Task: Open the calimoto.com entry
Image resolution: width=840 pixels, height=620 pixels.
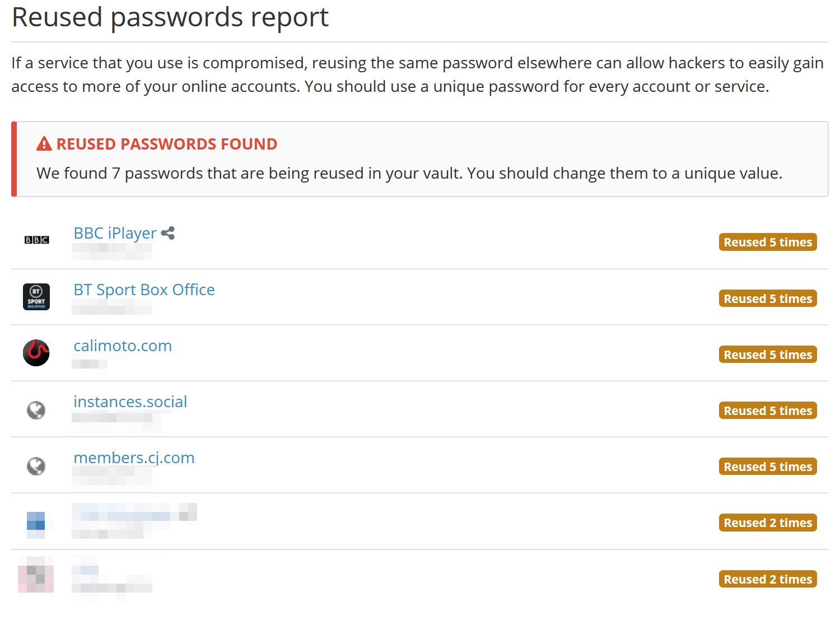Action: [x=122, y=346]
